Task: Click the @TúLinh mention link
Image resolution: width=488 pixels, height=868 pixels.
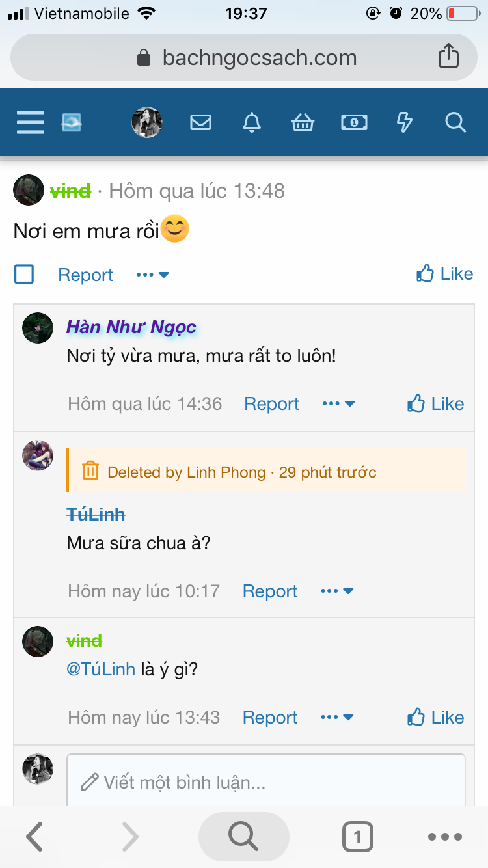Action: coord(101,669)
